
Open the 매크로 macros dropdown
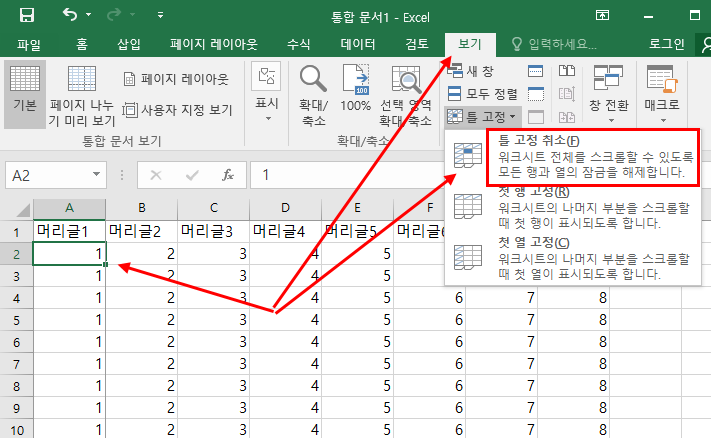662,94
